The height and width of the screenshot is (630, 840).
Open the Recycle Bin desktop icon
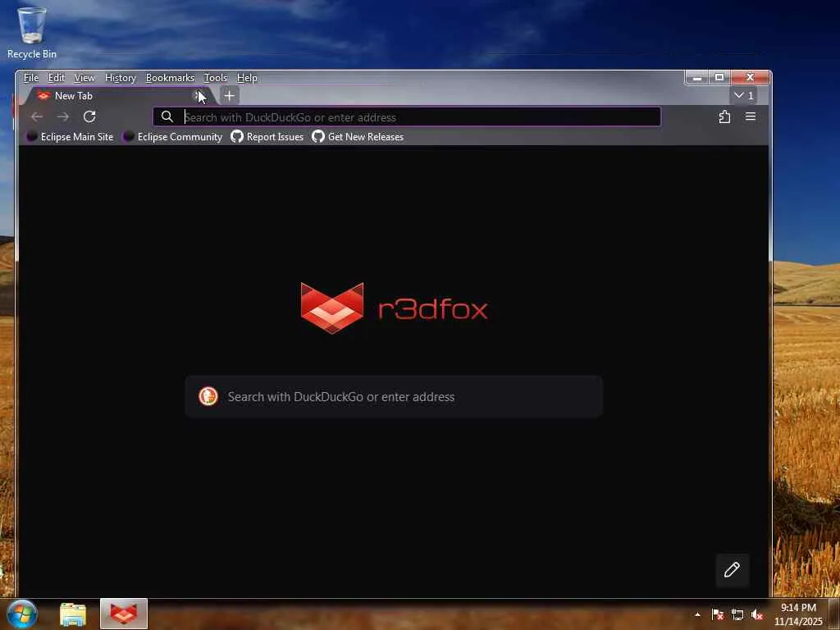[x=32, y=32]
